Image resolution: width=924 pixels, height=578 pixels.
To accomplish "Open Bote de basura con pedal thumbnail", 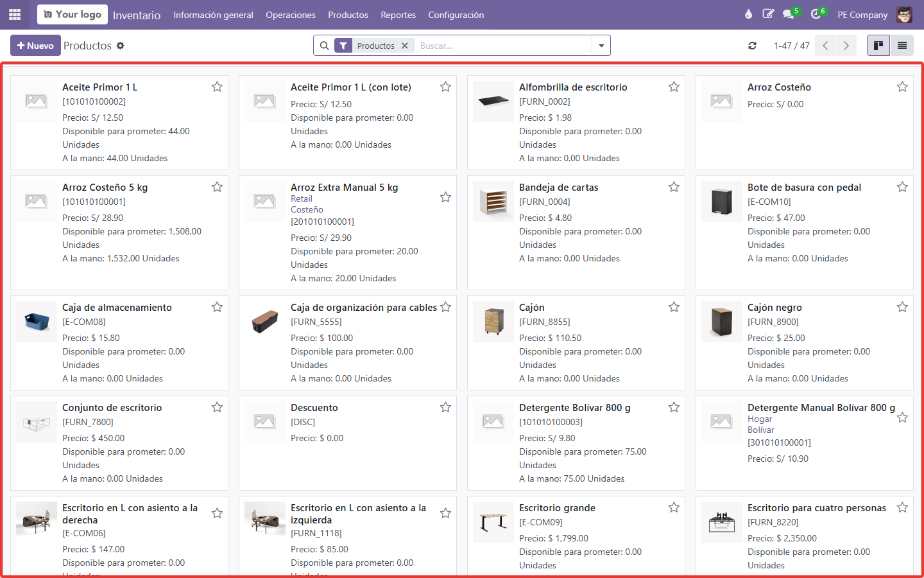I will [x=722, y=202].
